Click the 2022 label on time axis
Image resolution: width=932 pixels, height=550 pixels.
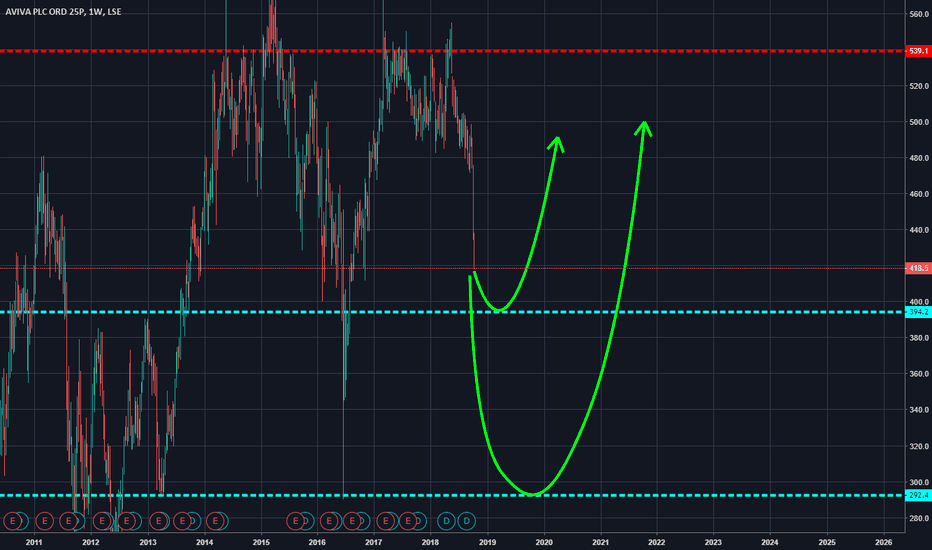pyautogui.click(x=657, y=542)
